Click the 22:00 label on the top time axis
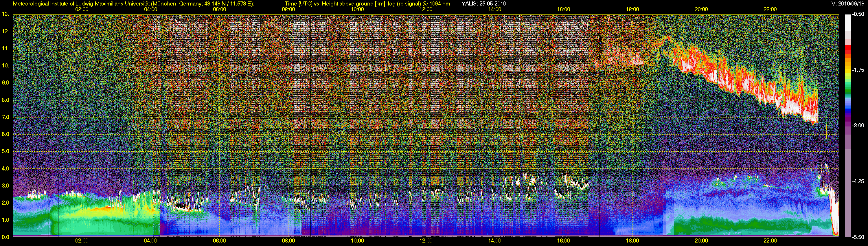Screen dimensions: 868x246 click(x=770, y=10)
